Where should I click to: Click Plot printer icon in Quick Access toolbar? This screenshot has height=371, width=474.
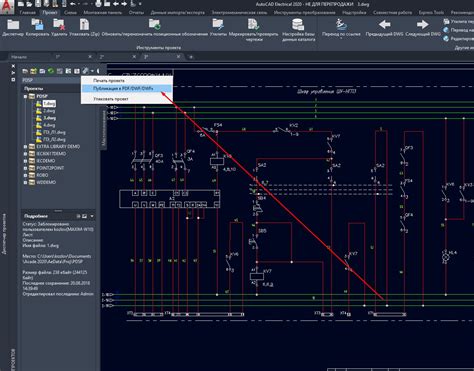tap(99, 4)
